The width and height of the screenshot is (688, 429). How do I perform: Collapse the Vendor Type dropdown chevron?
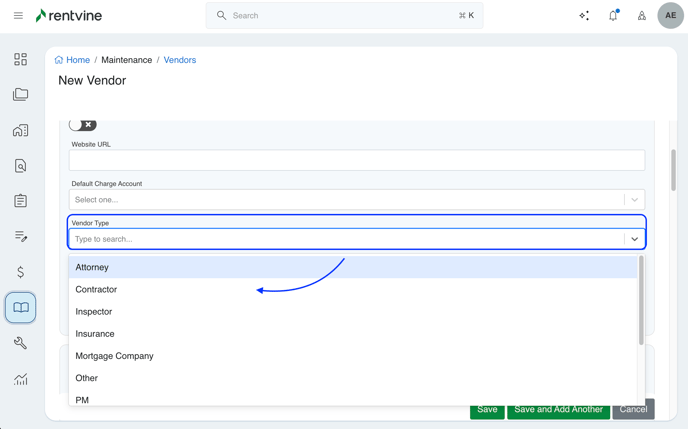click(x=634, y=239)
